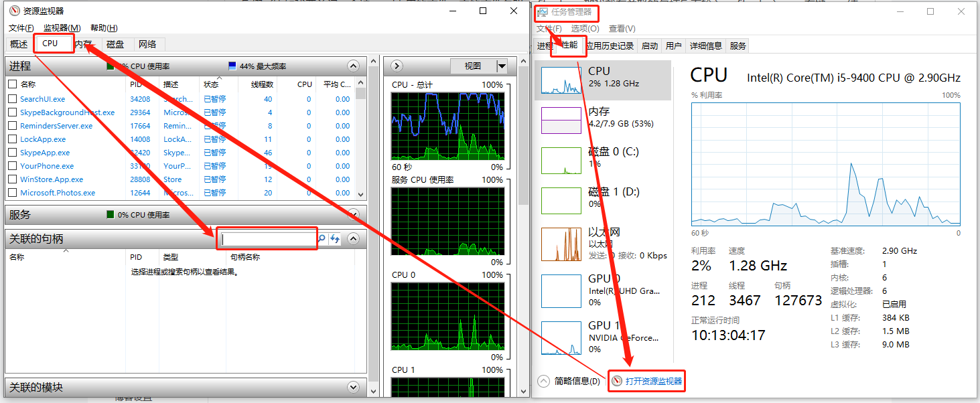Switch to 内存 tab in Resource Monitor
The width and height of the screenshot is (980, 403).
coord(84,44)
